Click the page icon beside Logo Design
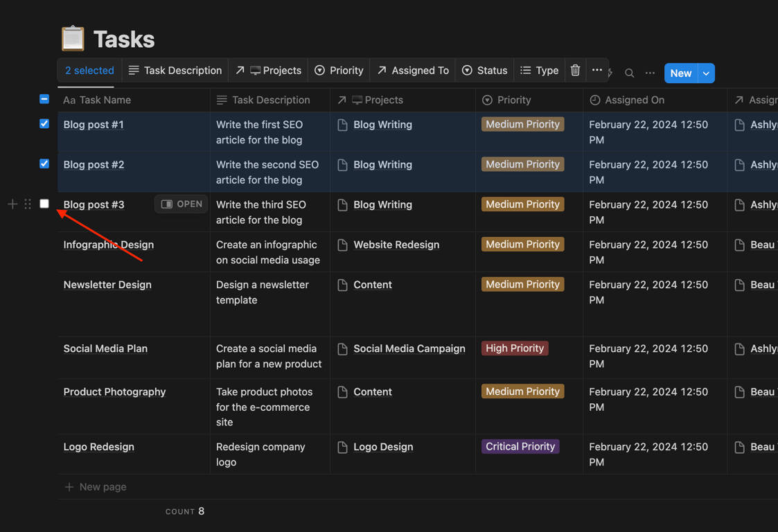Image resolution: width=778 pixels, height=532 pixels. click(342, 447)
